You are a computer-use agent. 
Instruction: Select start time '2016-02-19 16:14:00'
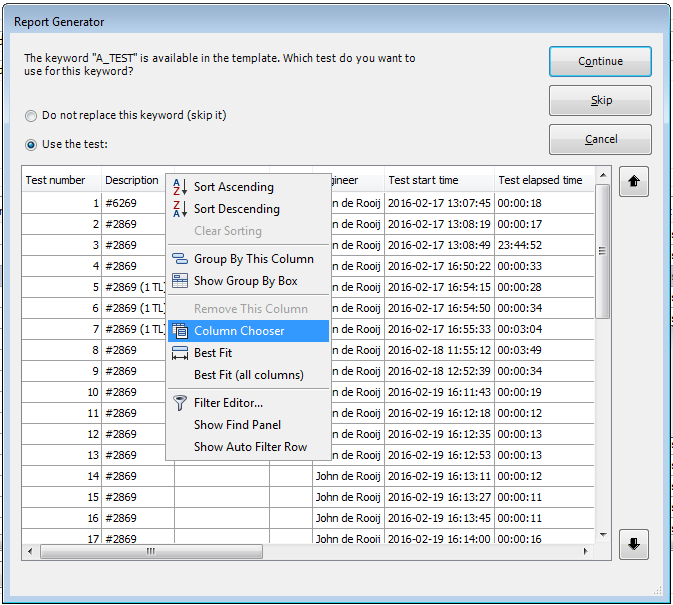point(439,538)
